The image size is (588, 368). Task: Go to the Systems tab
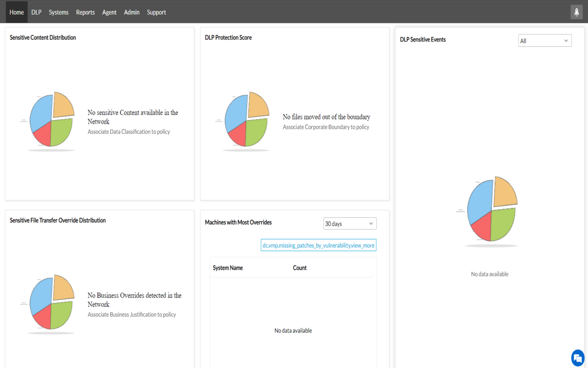click(x=59, y=12)
